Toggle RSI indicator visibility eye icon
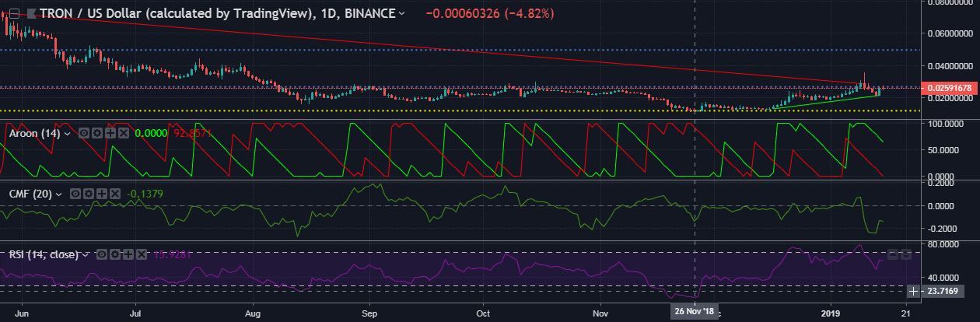980x322 pixels. pyautogui.click(x=103, y=254)
